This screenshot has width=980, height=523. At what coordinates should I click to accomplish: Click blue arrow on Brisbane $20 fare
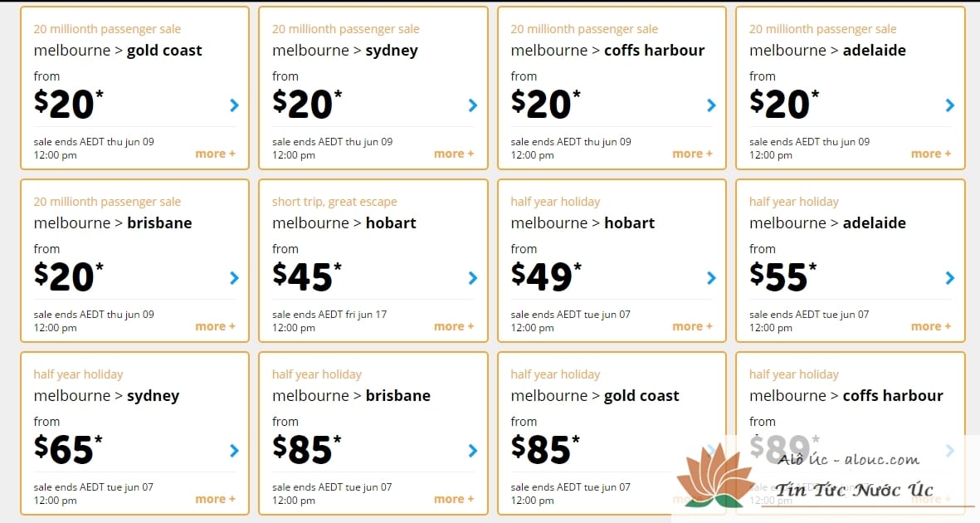pos(234,278)
